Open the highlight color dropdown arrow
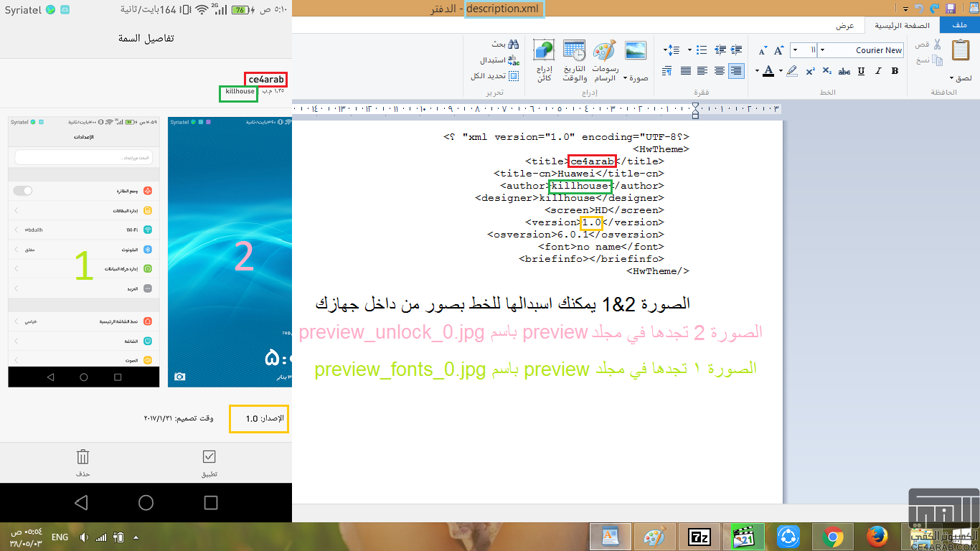 pos(782,71)
